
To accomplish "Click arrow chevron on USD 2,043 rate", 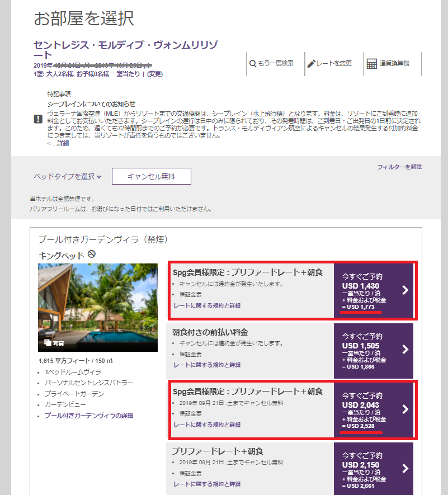I will coord(405,409).
